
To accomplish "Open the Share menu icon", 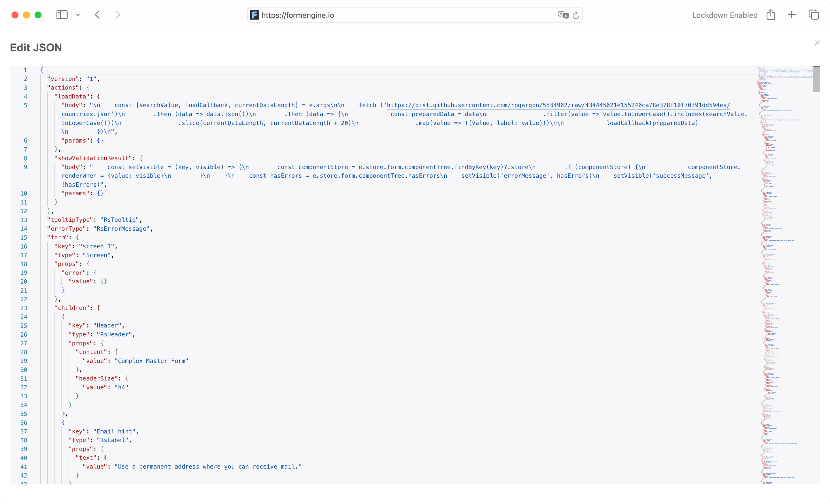I will coord(771,14).
